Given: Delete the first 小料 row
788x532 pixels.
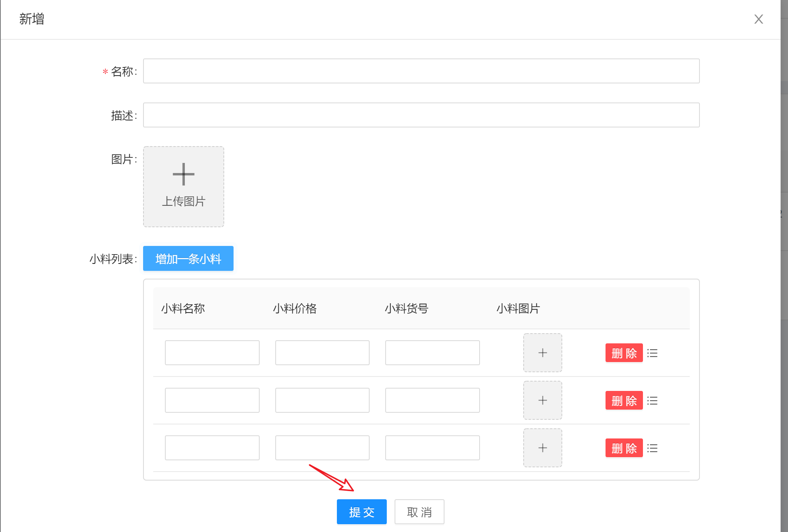Looking at the screenshot, I should [x=624, y=353].
